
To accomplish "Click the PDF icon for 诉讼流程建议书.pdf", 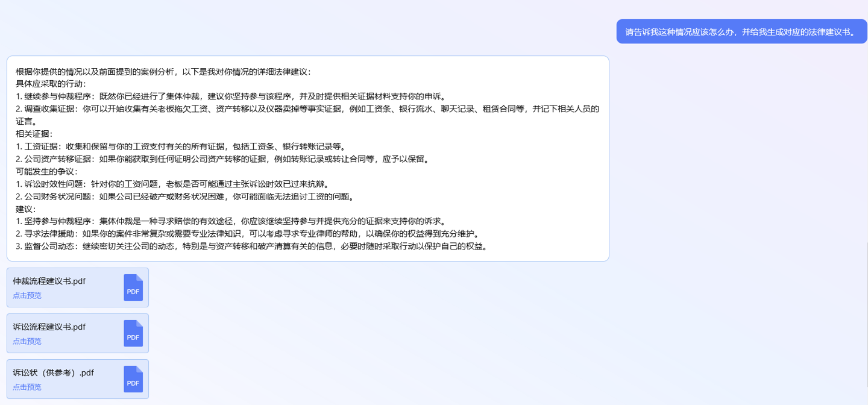I will (x=133, y=333).
